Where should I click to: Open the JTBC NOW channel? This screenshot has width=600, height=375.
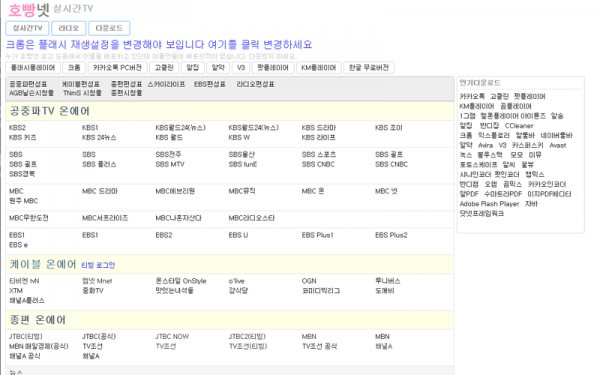click(x=172, y=337)
